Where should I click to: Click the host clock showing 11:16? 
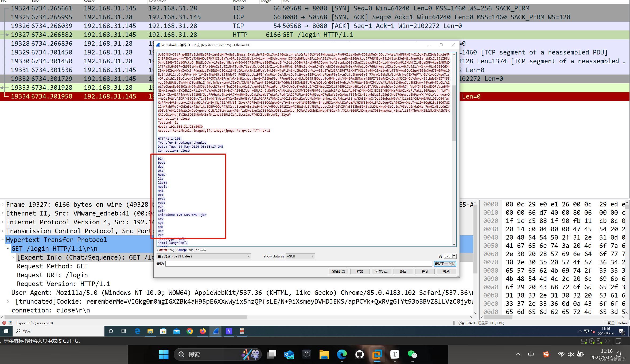point(606,351)
